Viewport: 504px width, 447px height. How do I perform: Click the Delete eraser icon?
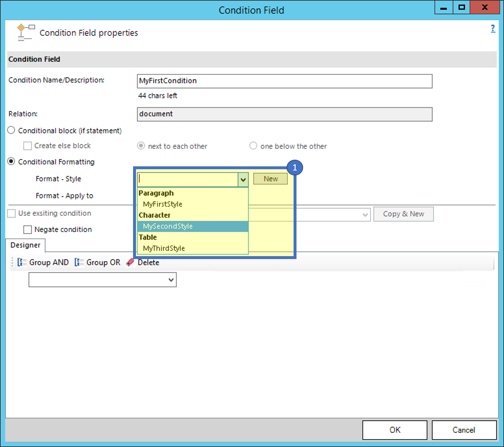pos(129,262)
